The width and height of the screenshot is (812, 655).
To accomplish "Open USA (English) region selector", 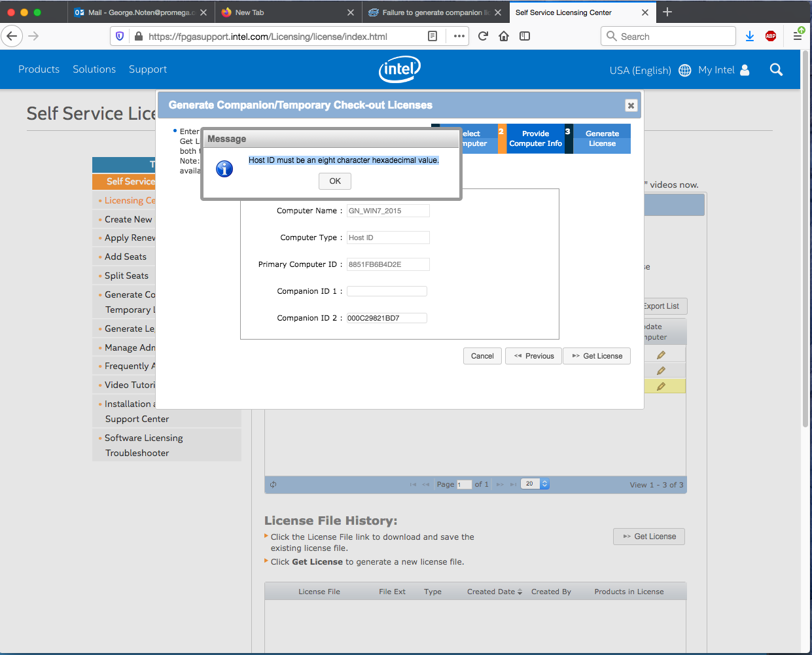I will tap(640, 70).
